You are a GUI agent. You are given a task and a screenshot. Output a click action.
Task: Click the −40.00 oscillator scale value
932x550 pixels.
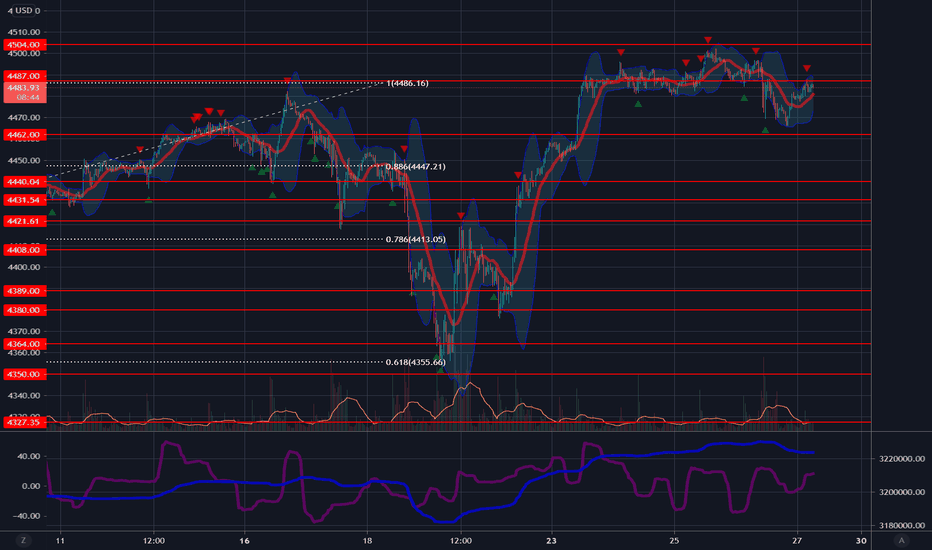[x=26, y=516]
